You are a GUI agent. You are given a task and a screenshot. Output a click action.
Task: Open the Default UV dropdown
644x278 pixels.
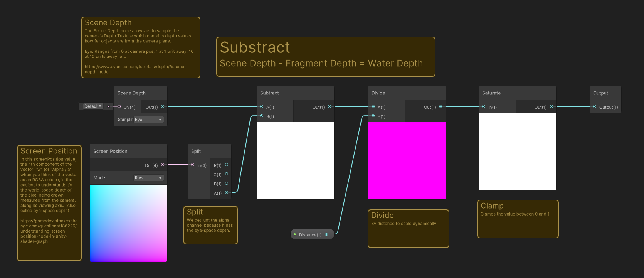click(x=93, y=106)
